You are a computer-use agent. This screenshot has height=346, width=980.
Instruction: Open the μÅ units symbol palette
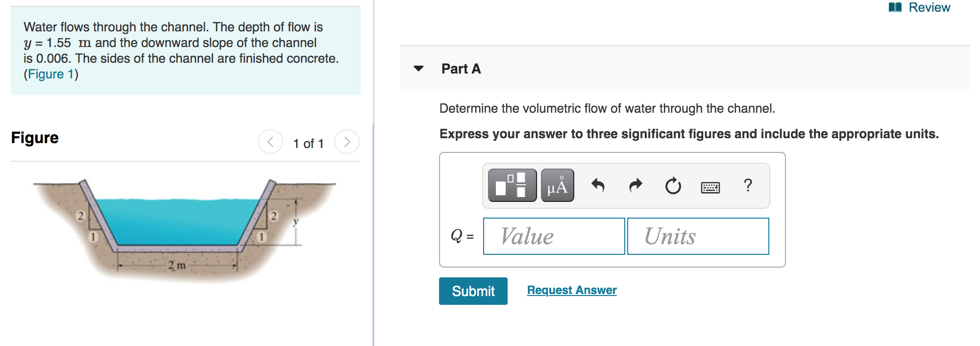557,185
